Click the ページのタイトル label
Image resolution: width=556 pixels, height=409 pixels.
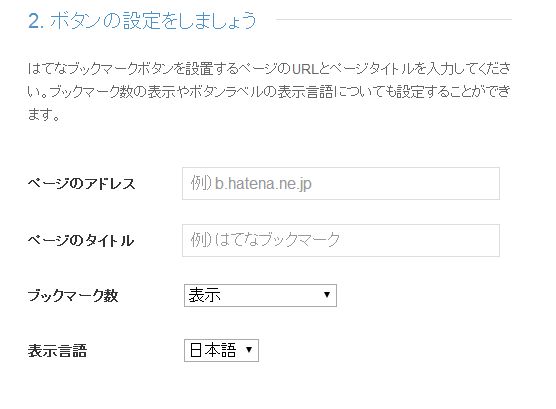81,241
